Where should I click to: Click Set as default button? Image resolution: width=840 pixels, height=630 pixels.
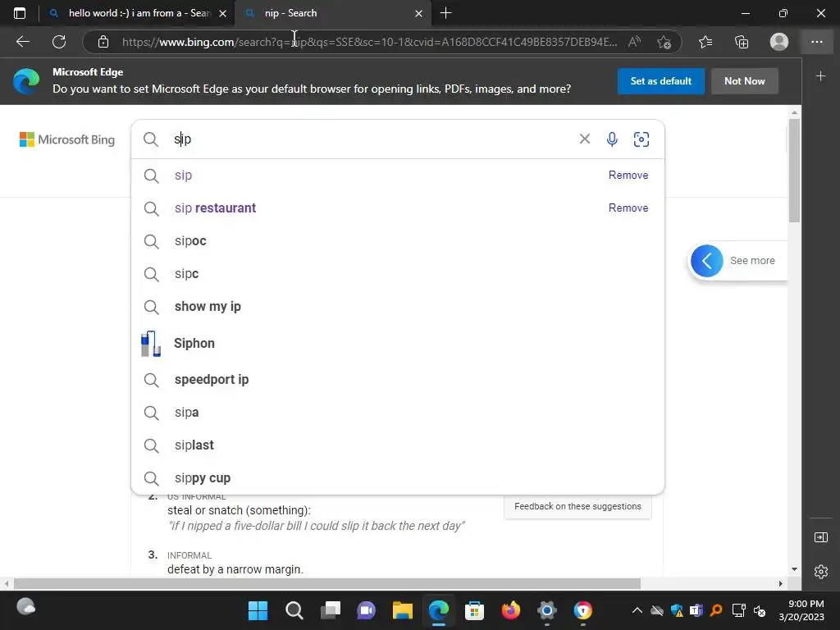coord(660,81)
